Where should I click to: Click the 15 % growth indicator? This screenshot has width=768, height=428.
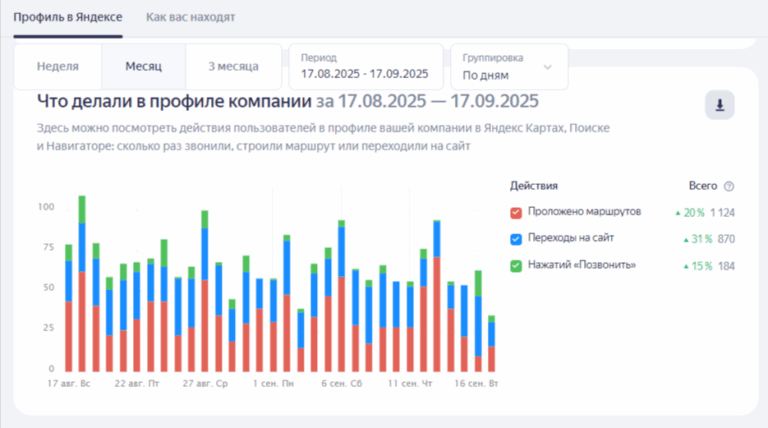(698, 266)
